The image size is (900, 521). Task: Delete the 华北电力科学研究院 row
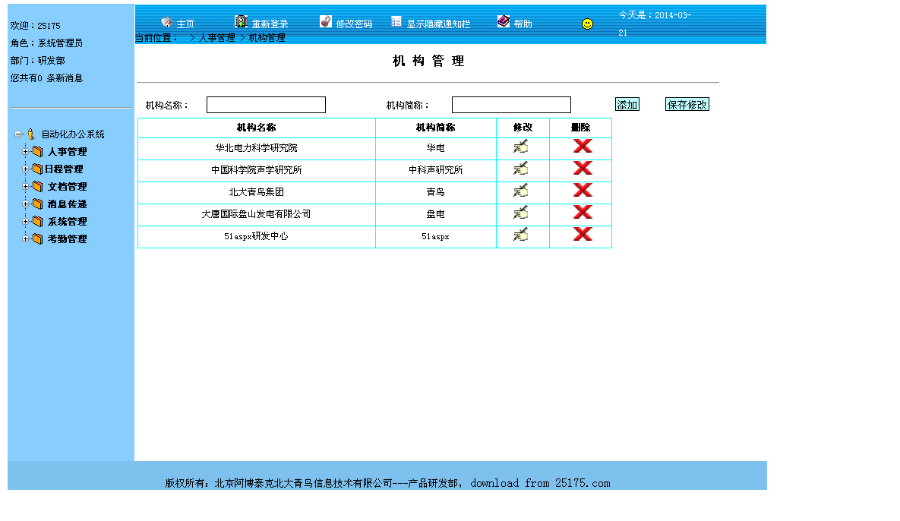(x=583, y=146)
